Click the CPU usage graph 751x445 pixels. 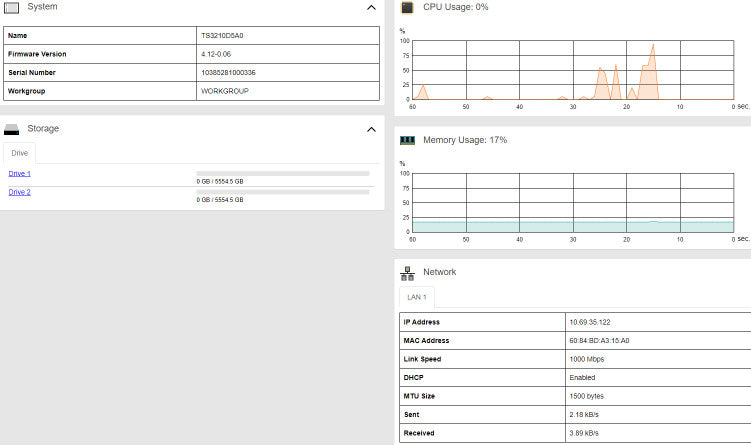(573, 70)
